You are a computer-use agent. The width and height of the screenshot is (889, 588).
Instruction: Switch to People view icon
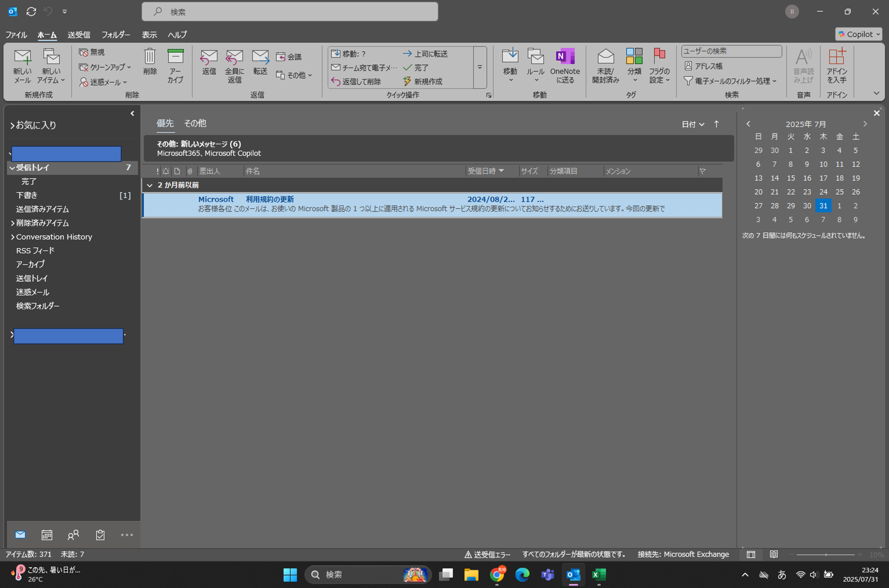(73, 535)
